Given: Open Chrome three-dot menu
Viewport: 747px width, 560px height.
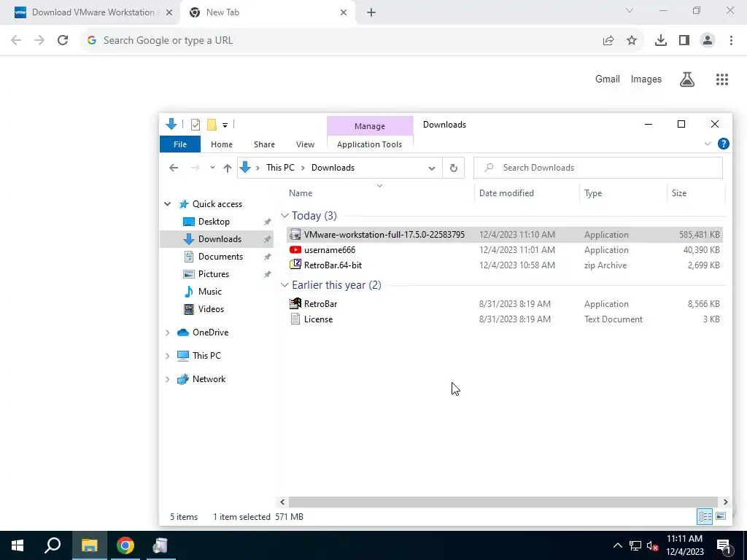Looking at the screenshot, I should click(731, 41).
